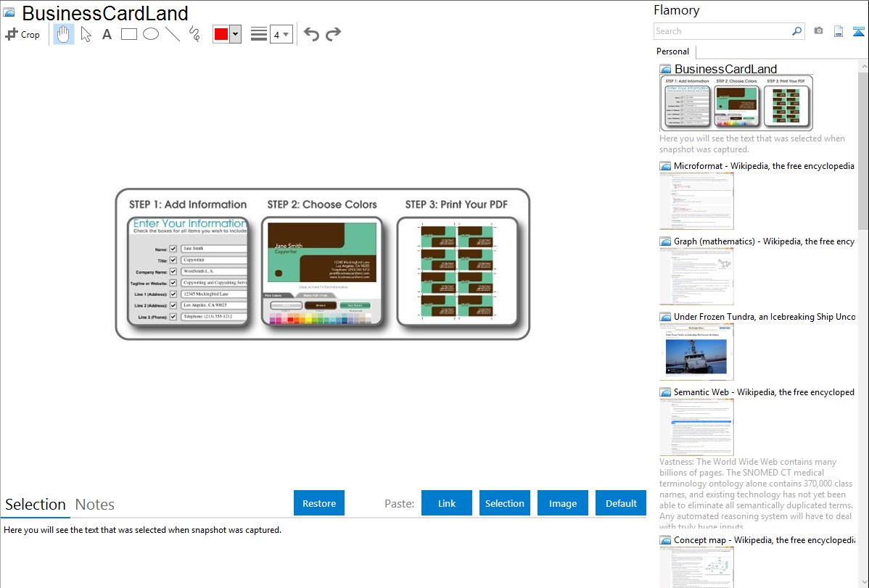Click the Default paste button
This screenshot has width=869, height=588.
click(621, 503)
